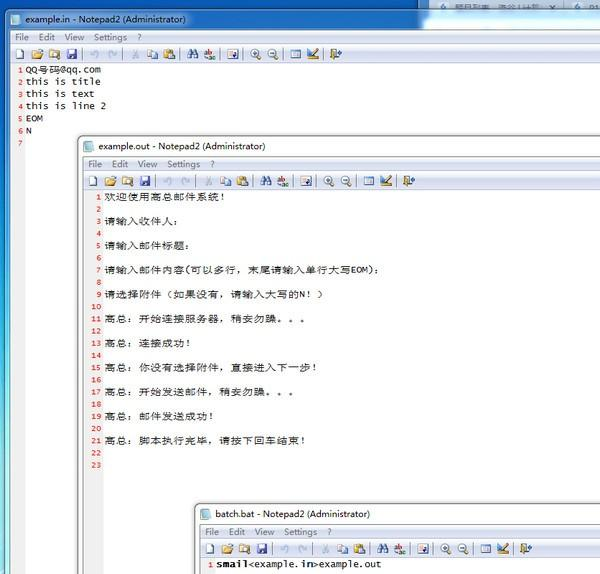The image size is (600, 574).
Task: Open Settings menu in example.out window
Action: tap(183, 164)
